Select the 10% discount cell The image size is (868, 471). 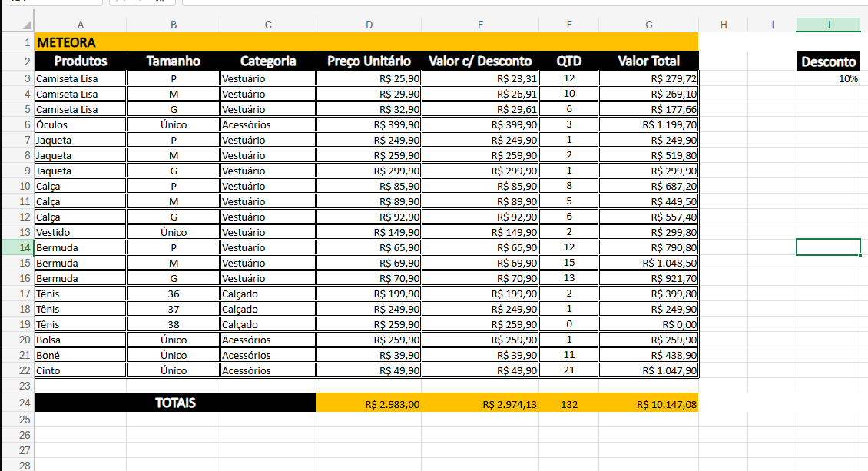click(829, 78)
